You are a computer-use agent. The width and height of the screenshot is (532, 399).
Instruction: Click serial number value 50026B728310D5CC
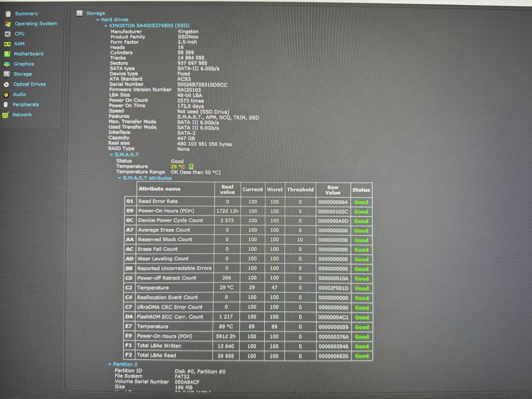click(202, 85)
